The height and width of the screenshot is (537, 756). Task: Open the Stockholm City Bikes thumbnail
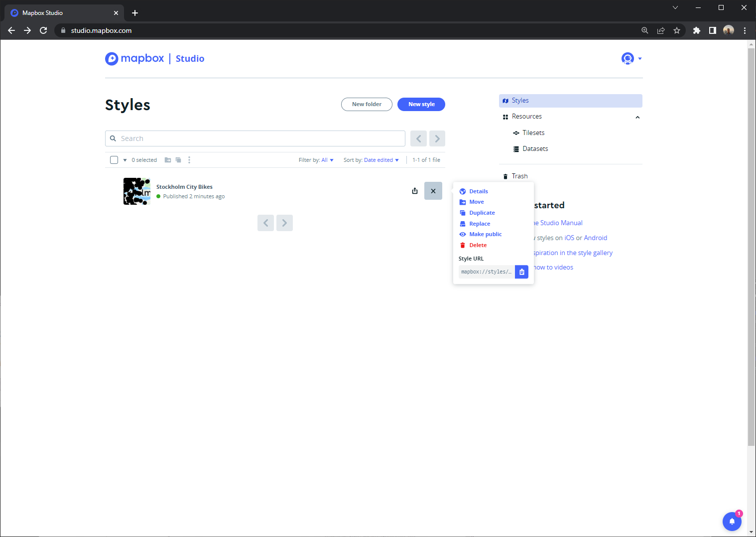[137, 191]
